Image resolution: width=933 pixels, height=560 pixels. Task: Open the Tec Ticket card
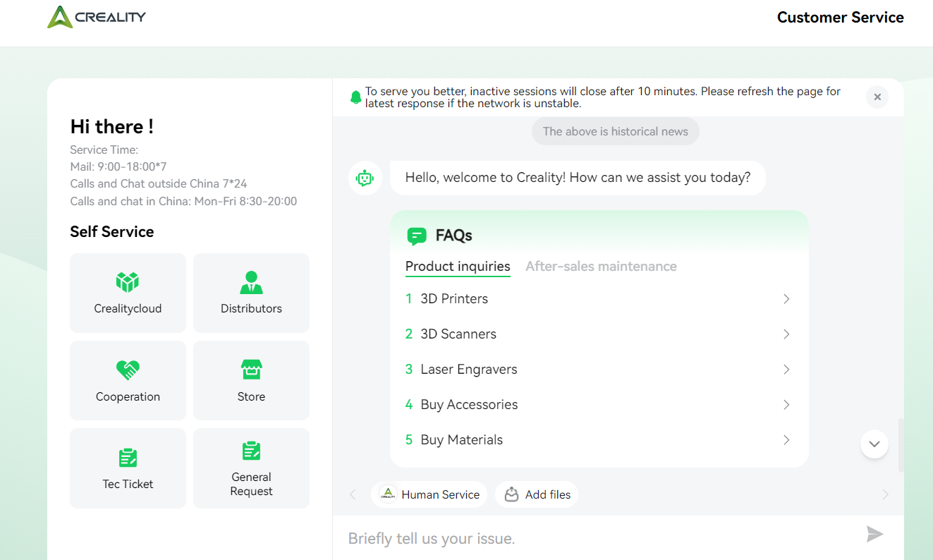pos(128,468)
